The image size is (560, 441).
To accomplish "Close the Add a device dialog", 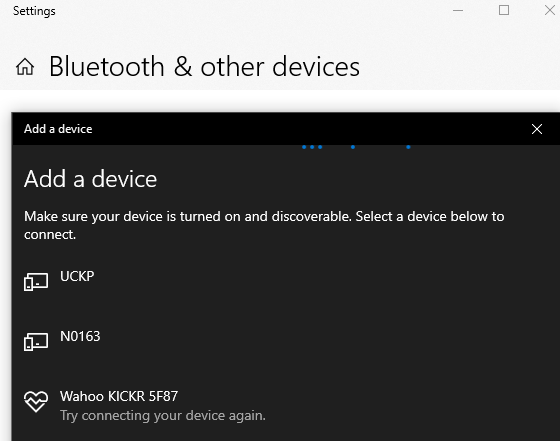I will [537, 129].
